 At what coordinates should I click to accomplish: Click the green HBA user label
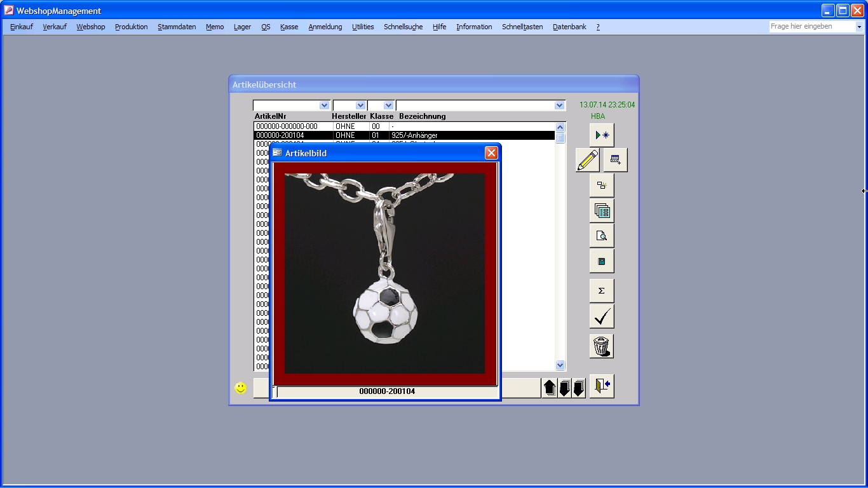click(598, 116)
